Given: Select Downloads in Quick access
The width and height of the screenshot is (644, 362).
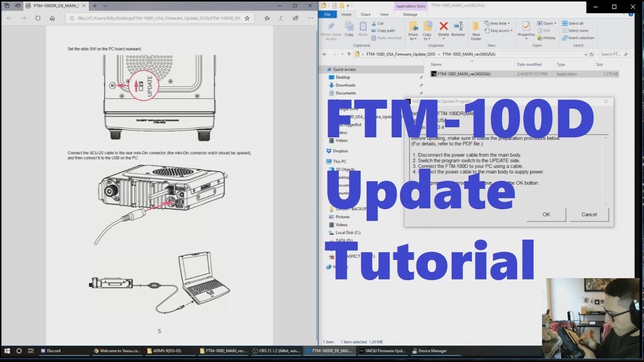Looking at the screenshot, I should [345, 85].
